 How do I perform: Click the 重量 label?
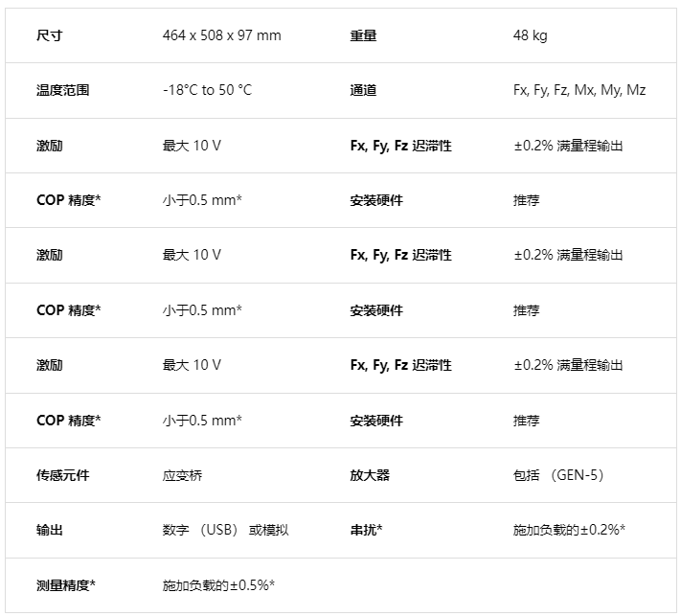(364, 35)
